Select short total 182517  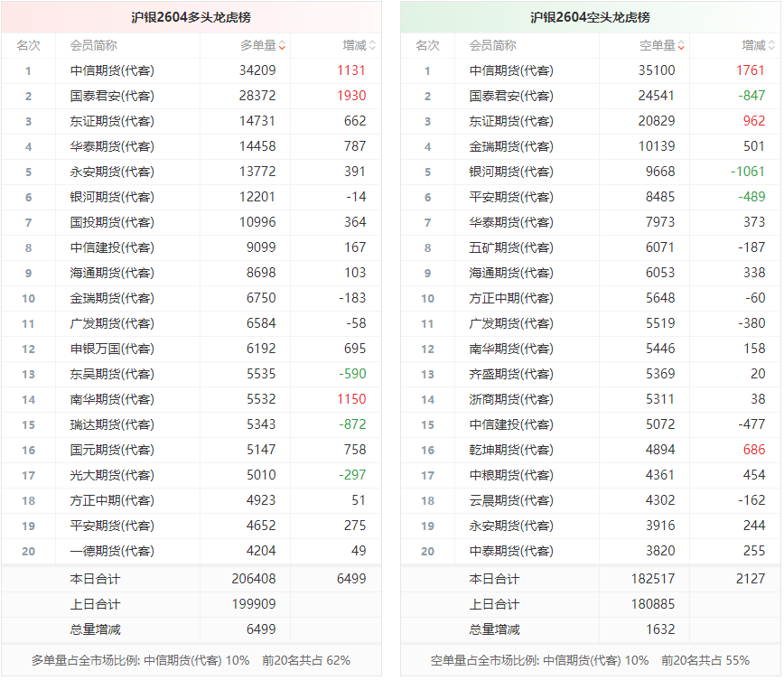652,579
